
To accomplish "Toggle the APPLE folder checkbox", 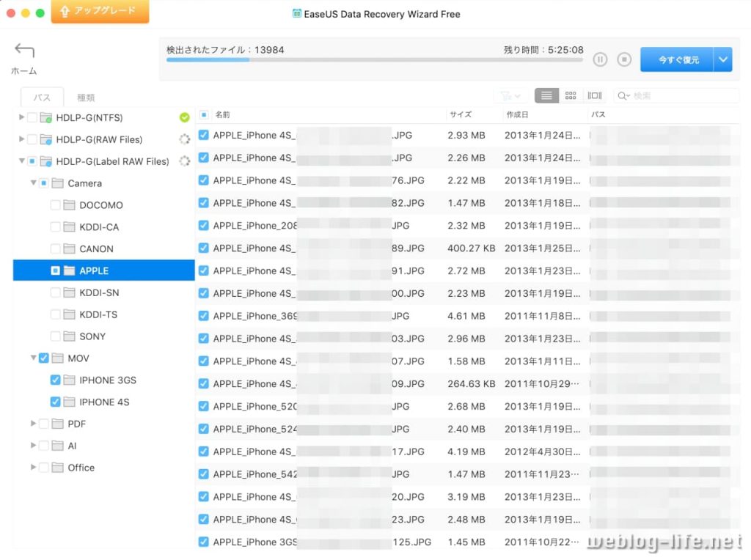I will tap(55, 270).
